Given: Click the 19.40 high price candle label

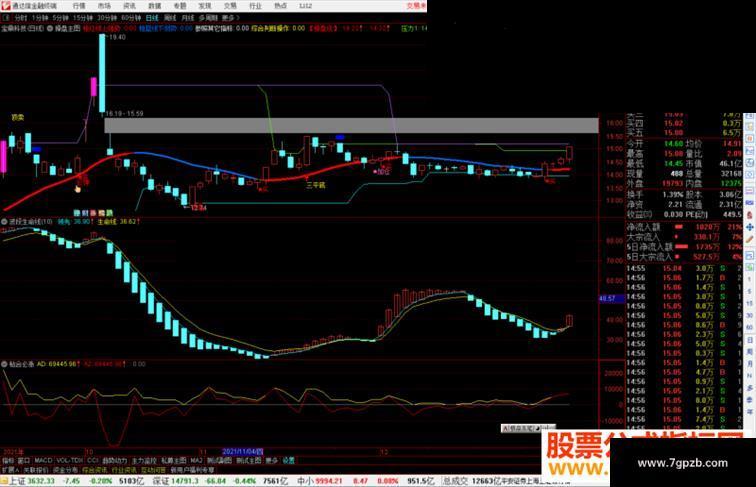Looking at the screenshot, I should click(x=117, y=37).
